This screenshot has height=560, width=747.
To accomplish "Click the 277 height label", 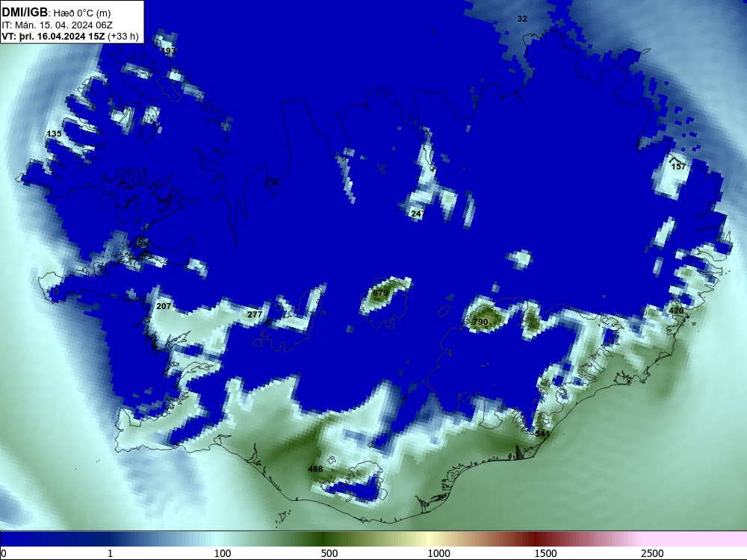I will (x=255, y=315).
